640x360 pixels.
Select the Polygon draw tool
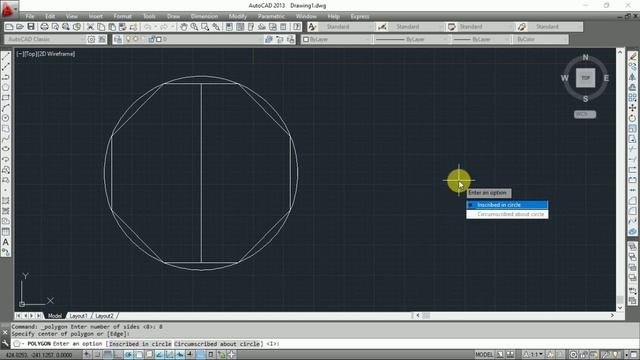[x=6, y=87]
